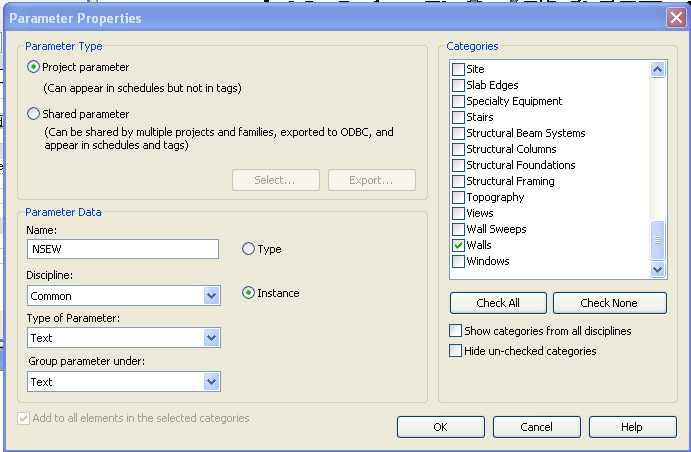691x452 pixels.
Task: Enable Show categories from all disciplines
Action: click(x=457, y=331)
